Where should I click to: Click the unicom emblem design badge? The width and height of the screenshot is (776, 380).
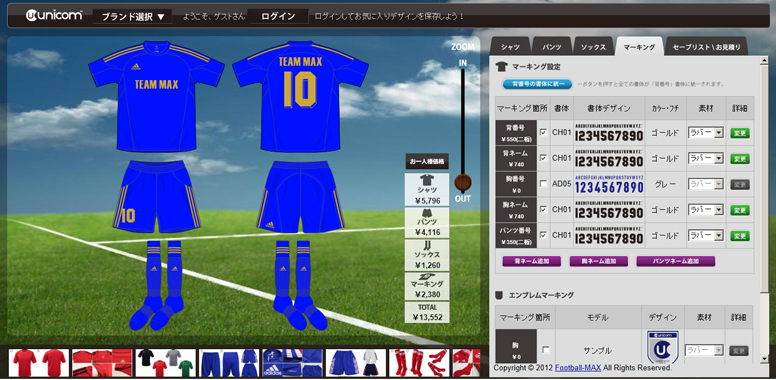(x=663, y=348)
